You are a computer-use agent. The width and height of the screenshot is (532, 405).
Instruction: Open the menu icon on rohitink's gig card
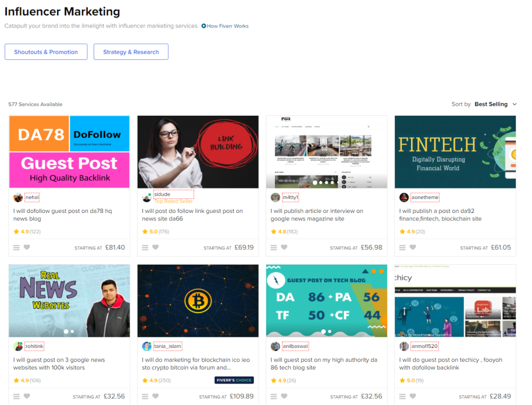coord(16,396)
